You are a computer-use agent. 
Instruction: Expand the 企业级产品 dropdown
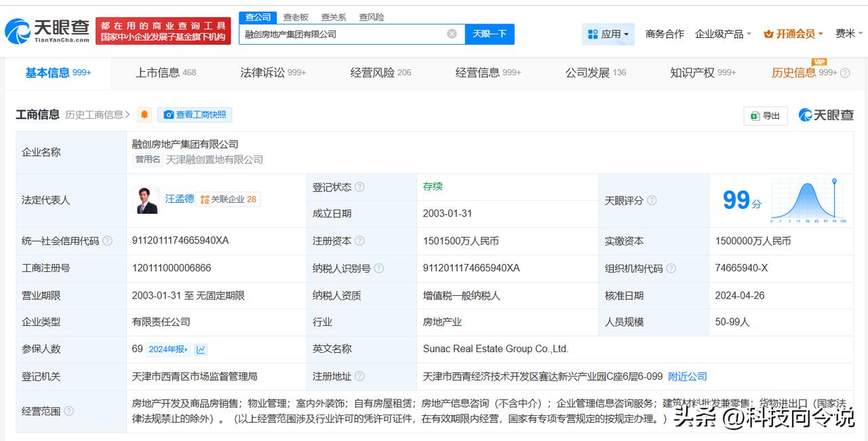tap(723, 34)
